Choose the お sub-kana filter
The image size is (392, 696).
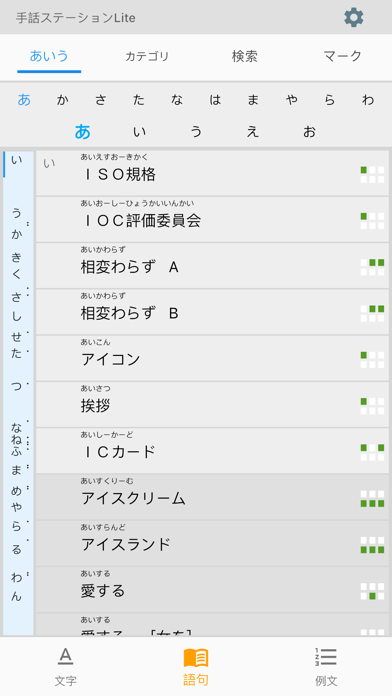point(309,132)
